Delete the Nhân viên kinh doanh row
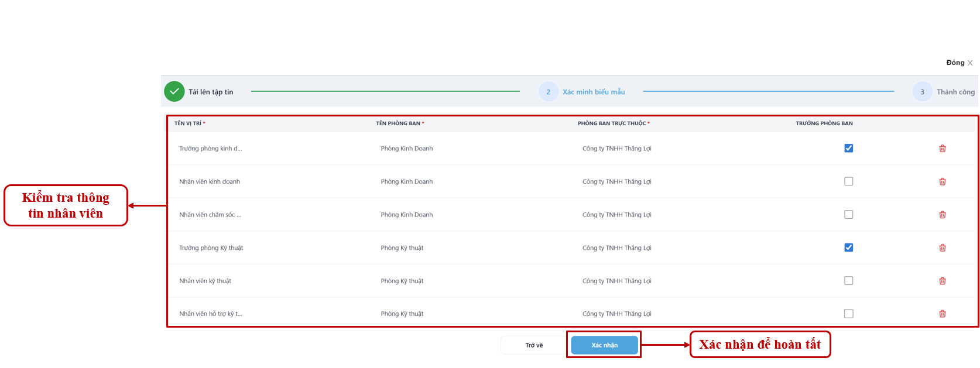This screenshot has height=368, width=980. (942, 182)
